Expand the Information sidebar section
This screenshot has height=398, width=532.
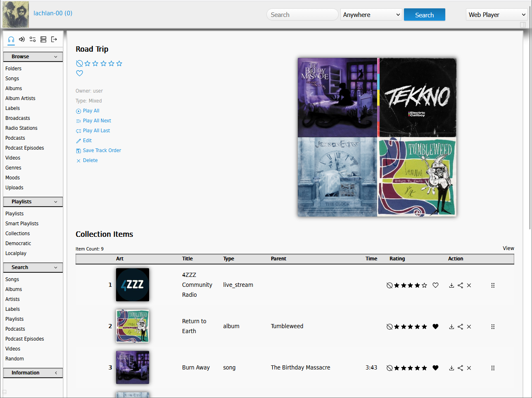point(33,373)
